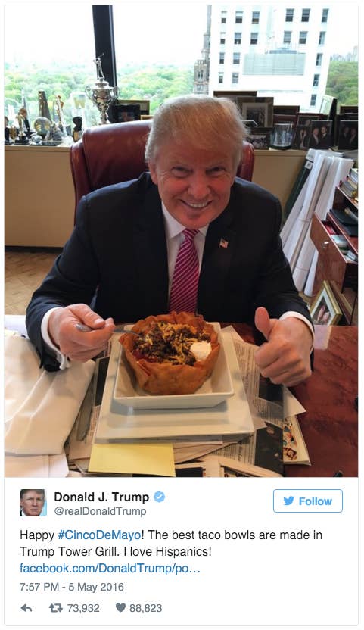Follow the Donald J. Trump account
The height and width of the screenshot is (630, 364).
point(308,501)
